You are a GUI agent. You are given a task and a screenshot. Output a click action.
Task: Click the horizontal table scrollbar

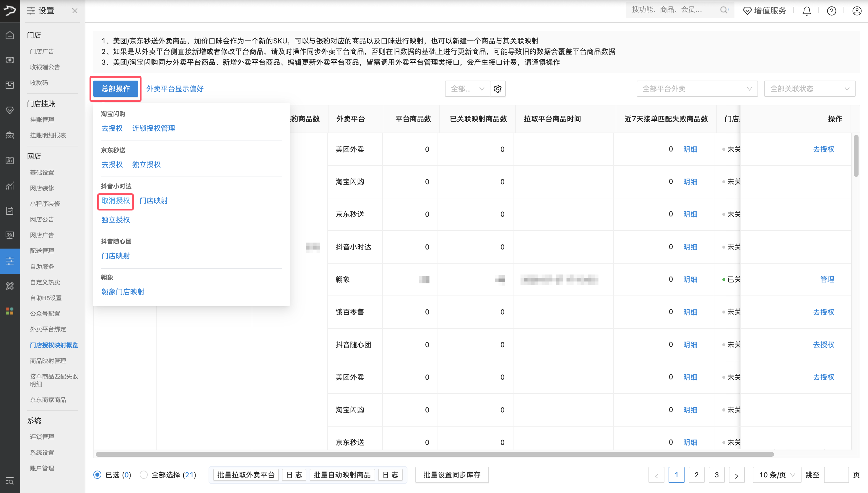click(435, 454)
